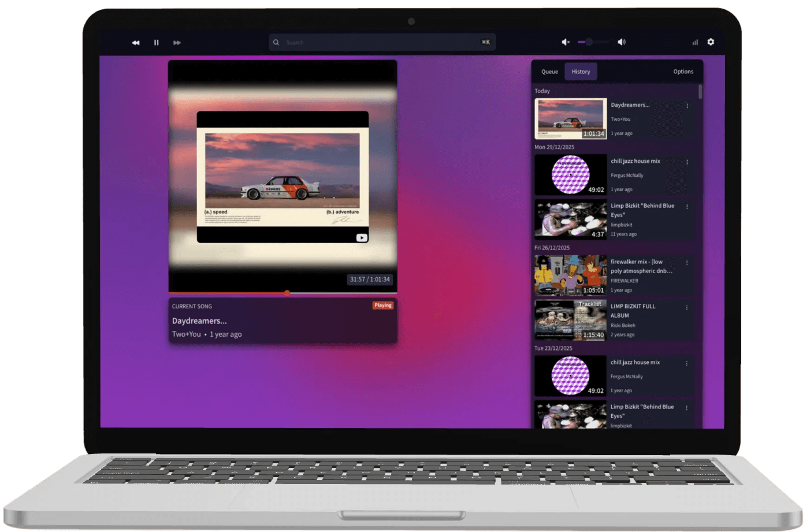Click the song progress bar handle

(x=287, y=293)
